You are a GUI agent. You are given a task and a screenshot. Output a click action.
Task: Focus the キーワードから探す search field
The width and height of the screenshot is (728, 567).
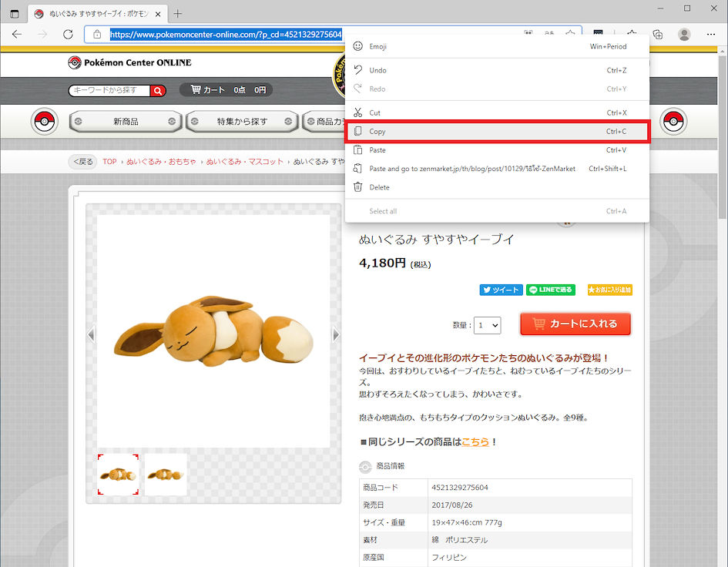pos(109,90)
